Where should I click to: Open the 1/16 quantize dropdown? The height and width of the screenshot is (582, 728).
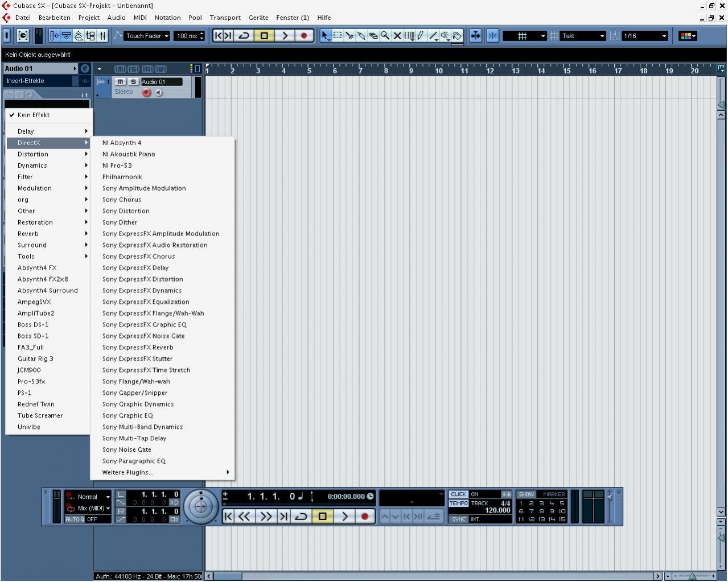pos(644,36)
